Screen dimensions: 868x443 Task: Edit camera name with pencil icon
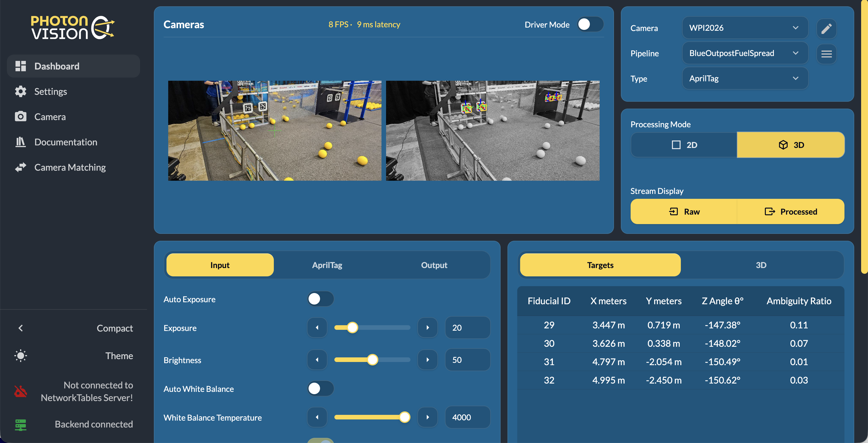(x=826, y=28)
